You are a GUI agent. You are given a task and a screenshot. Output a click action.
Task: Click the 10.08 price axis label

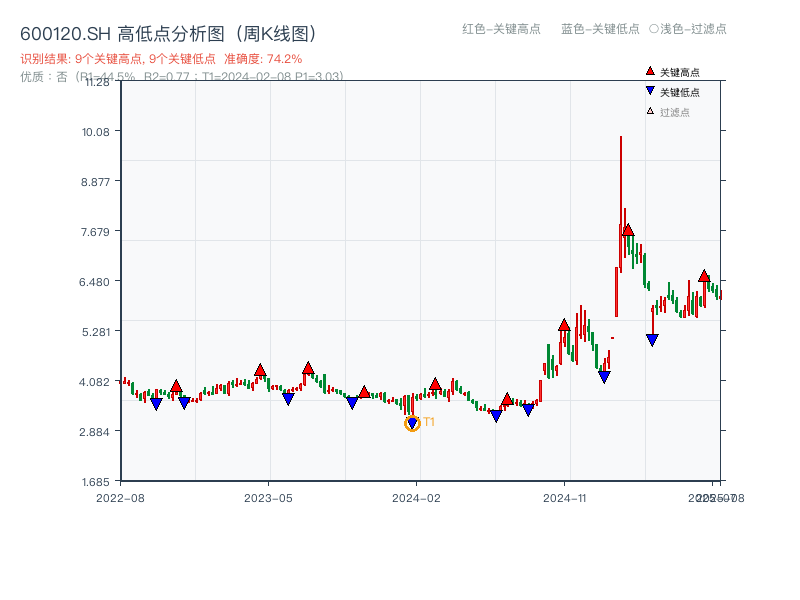point(96,132)
